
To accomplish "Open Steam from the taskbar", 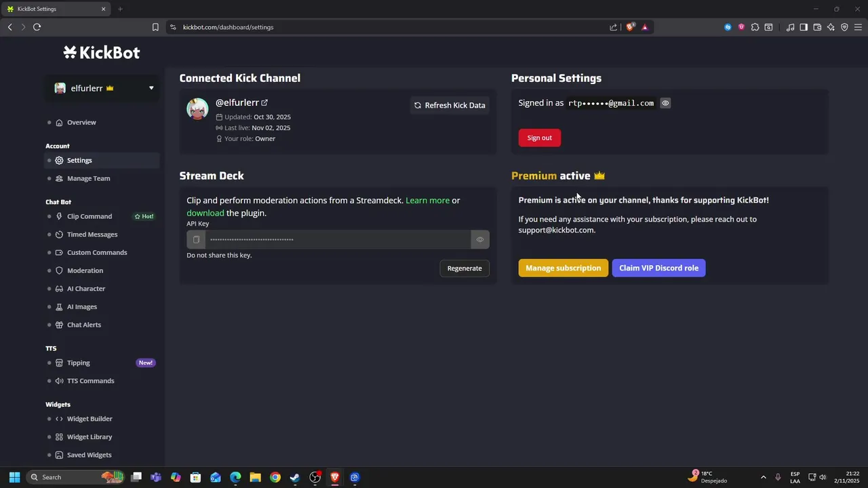I will 295,477.
